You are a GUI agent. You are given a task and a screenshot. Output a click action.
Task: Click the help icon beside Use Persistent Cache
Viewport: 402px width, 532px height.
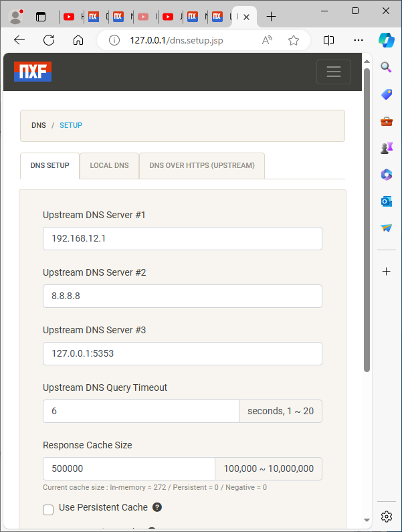[157, 507]
